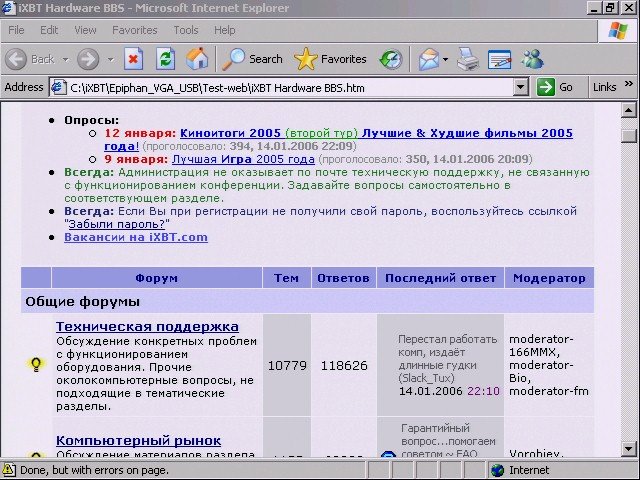Expand the Address bar dropdown list
Screen dimensions: 640x480
click(520, 87)
